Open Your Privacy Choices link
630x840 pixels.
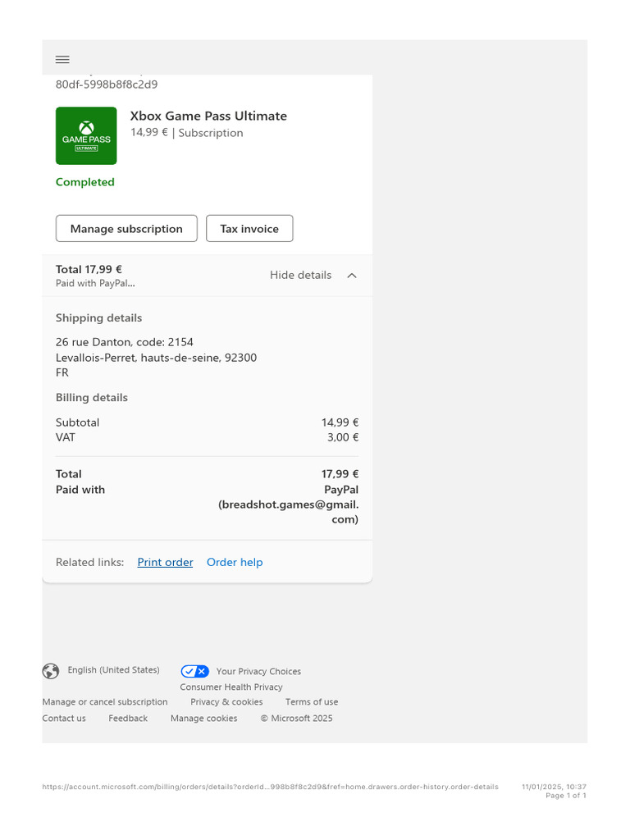click(x=258, y=672)
